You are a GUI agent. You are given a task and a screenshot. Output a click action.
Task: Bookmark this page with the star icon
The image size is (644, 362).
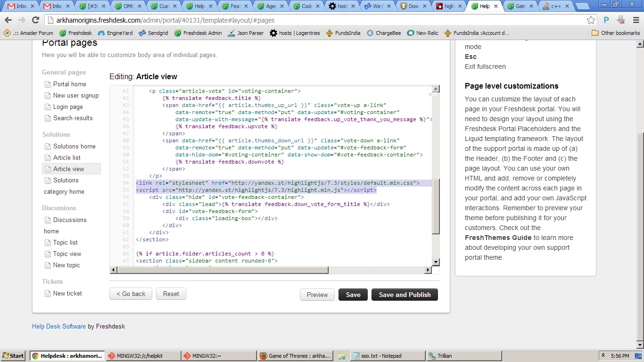(x=591, y=20)
